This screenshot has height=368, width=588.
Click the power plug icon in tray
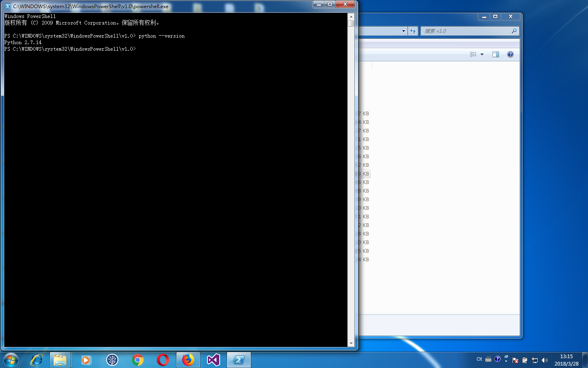click(525, 360)
